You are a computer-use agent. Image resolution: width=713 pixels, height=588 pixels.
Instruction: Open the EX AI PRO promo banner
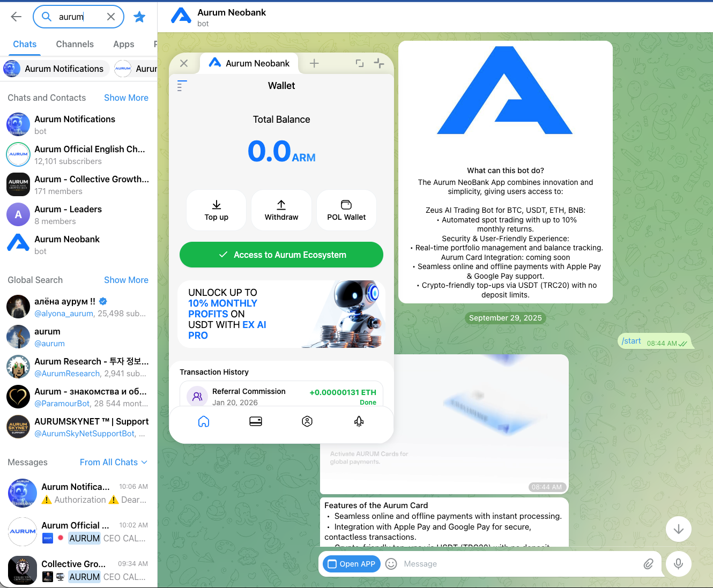281,314
